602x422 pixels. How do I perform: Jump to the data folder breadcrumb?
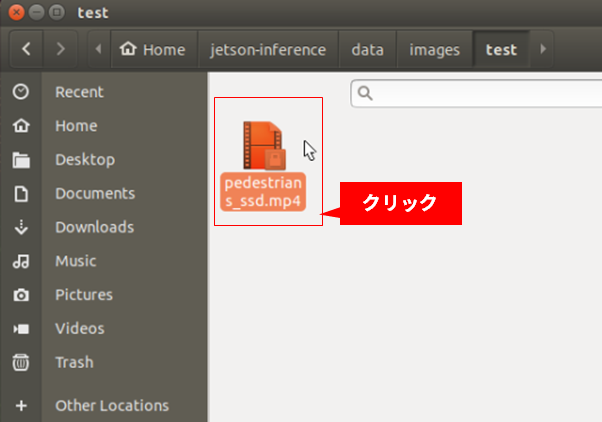point(367,49)
